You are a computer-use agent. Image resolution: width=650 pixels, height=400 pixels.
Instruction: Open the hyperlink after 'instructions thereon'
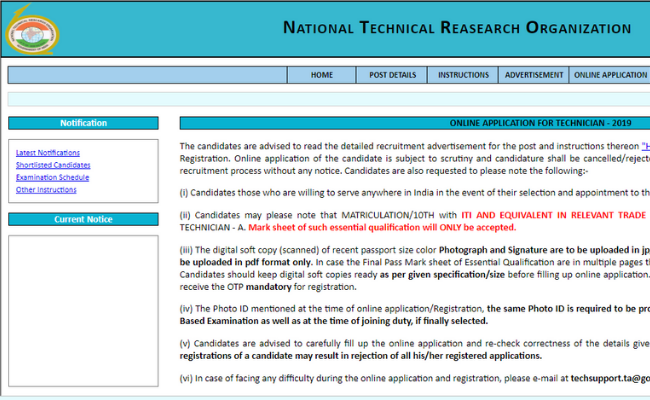click(x=645, y=146)
